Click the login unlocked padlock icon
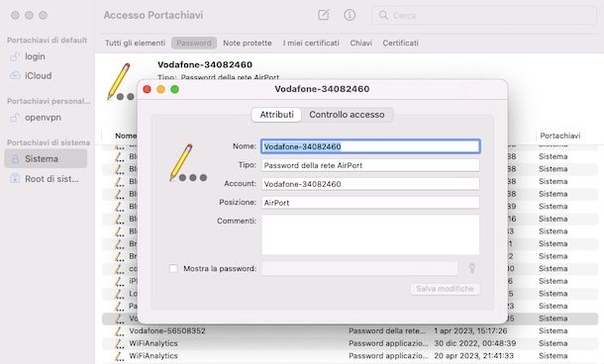This screenshot has width=604, height=364. click(15, 56)
